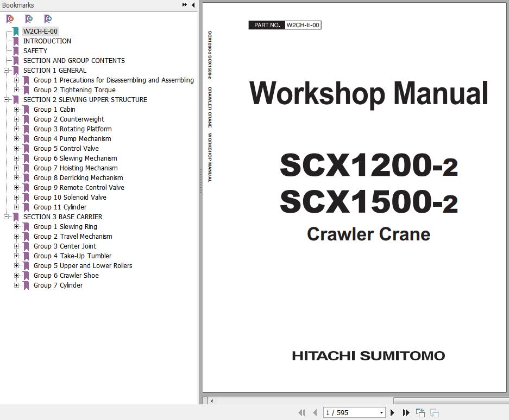Expand Group 7 Hoisting Mechanism node
509x420 pixels.
(16, 168)
